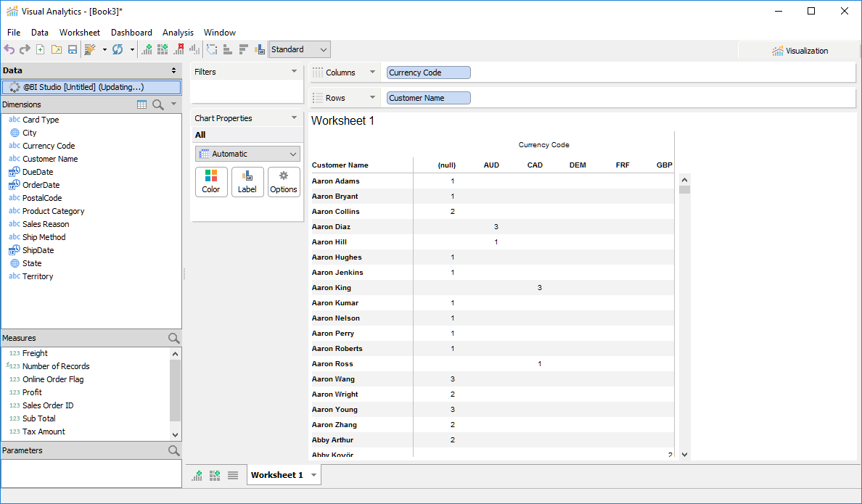Open the Color picker in Chart Properties
This screenshot has width=862, height=504.
tap(211, 181)
